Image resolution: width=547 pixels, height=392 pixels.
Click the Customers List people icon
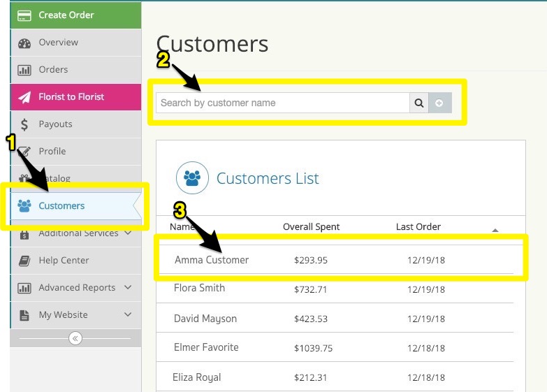(192, 177)
